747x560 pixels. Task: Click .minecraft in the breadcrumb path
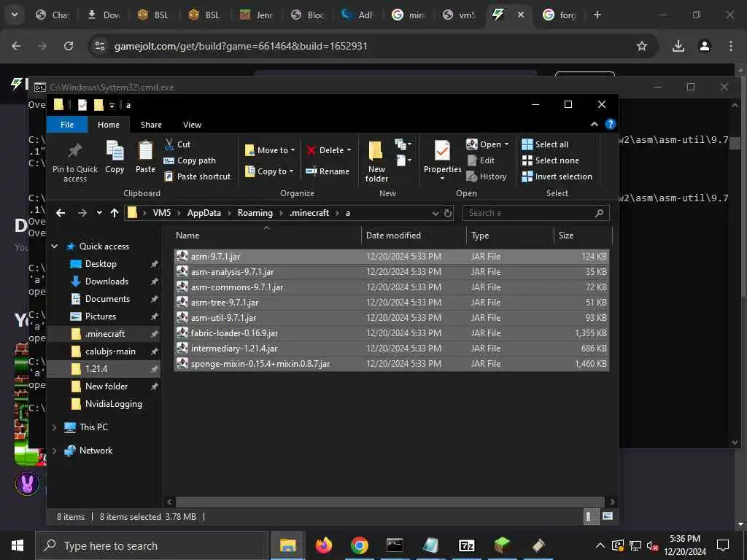click(309, 213)
